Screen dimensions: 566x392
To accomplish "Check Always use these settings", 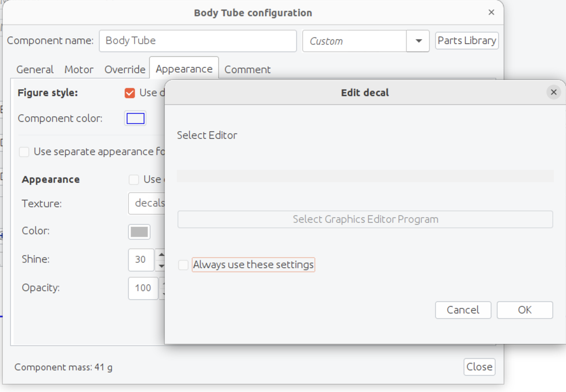I will point(183,265).
